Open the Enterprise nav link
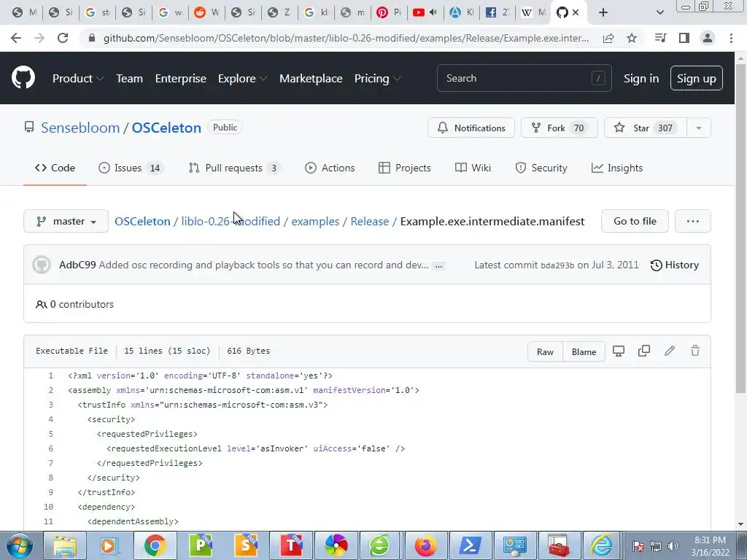 [181, 79]
